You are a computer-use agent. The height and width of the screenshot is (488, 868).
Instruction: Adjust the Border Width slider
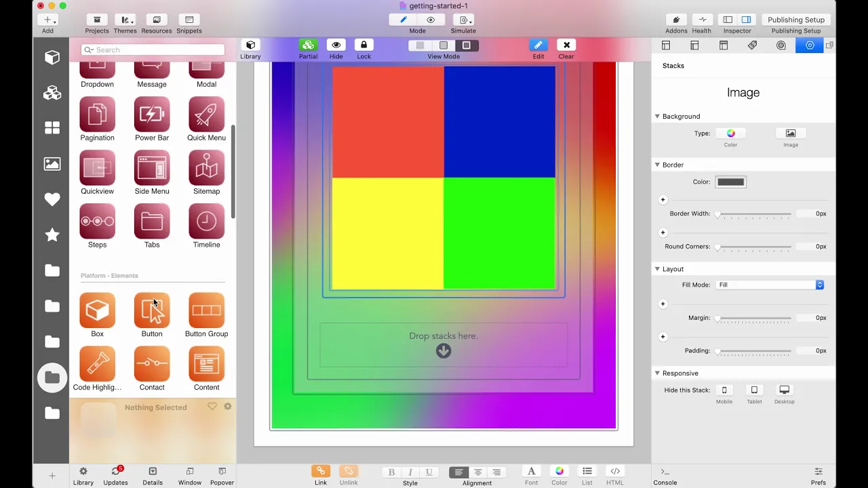[754, 213]
